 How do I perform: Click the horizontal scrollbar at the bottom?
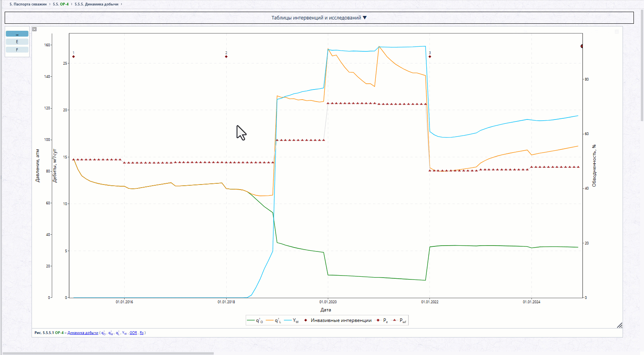(x=108, y=353)
